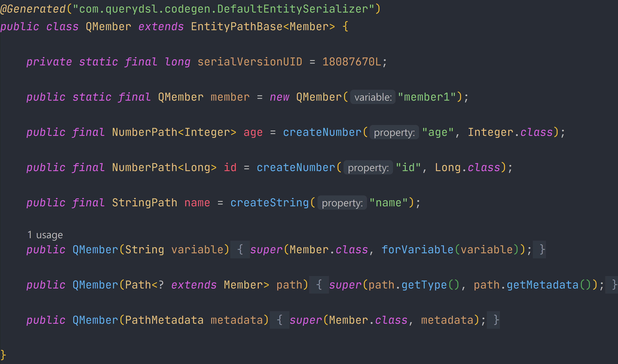Click the @Generated annotation

[x=33, y=9]
